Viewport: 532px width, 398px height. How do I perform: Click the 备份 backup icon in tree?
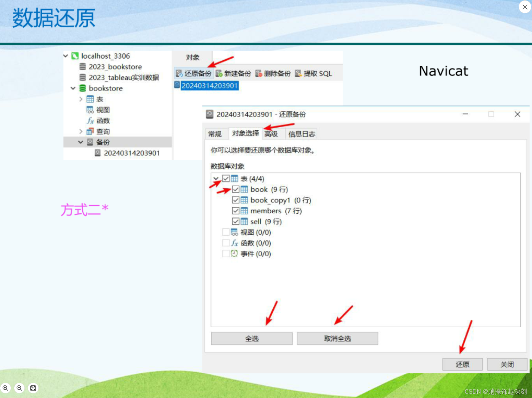coord(90,142)
